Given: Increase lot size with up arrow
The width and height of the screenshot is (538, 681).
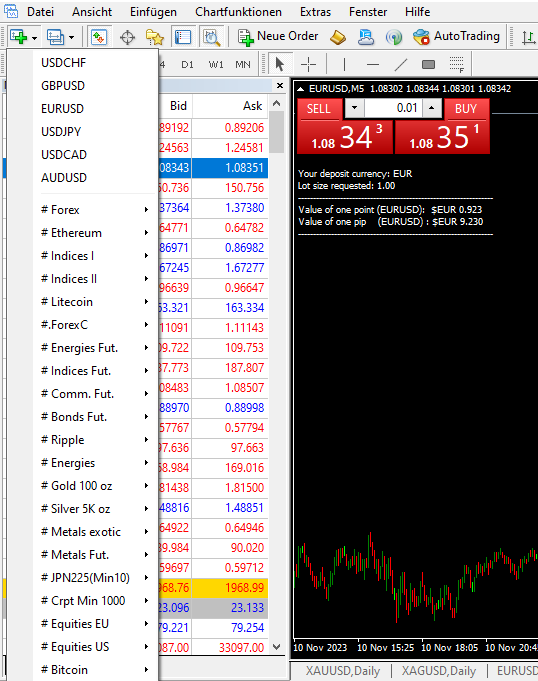Looking at the screenshot, I should coord(432,108).
